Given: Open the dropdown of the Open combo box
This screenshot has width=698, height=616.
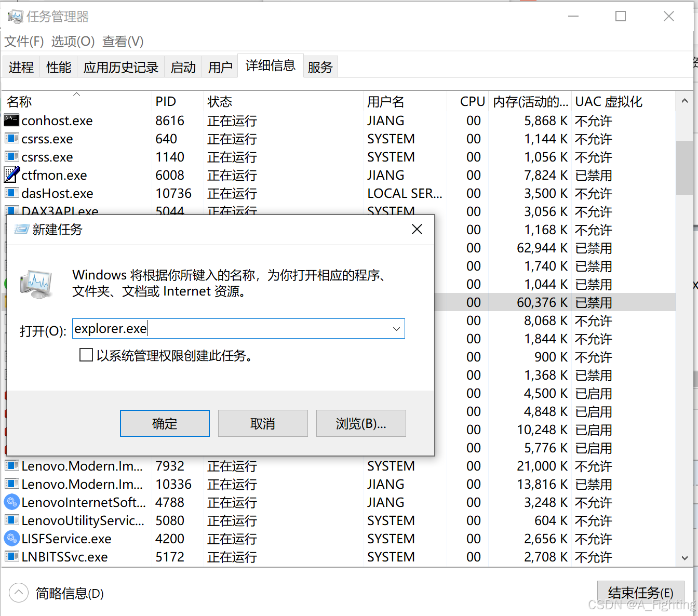Looking at the screenshot, I should click(396, 329).
